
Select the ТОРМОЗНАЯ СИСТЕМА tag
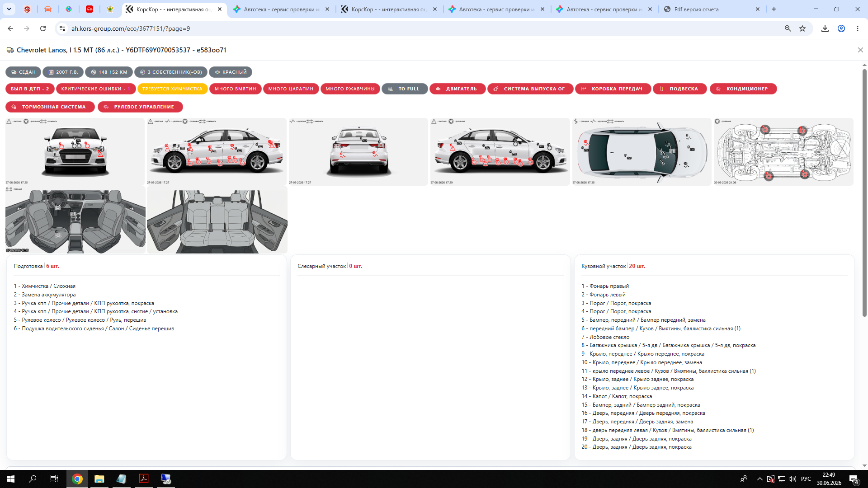click(50, 107)
